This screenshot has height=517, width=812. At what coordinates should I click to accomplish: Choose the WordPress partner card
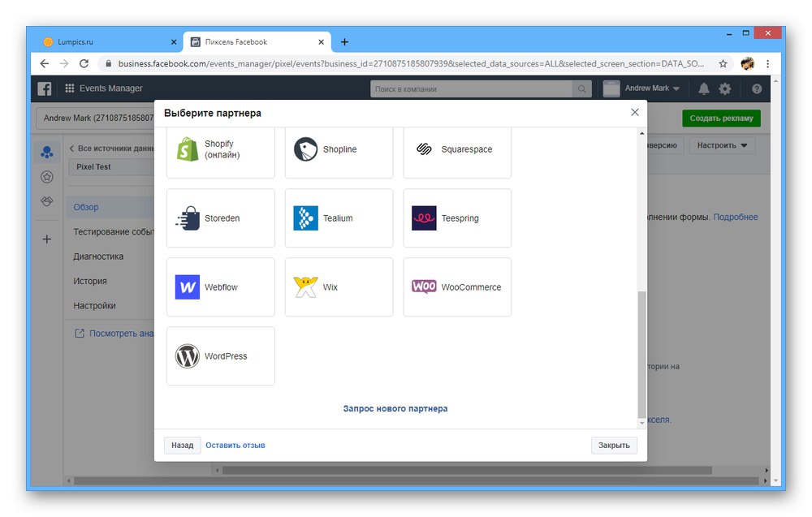221,356
